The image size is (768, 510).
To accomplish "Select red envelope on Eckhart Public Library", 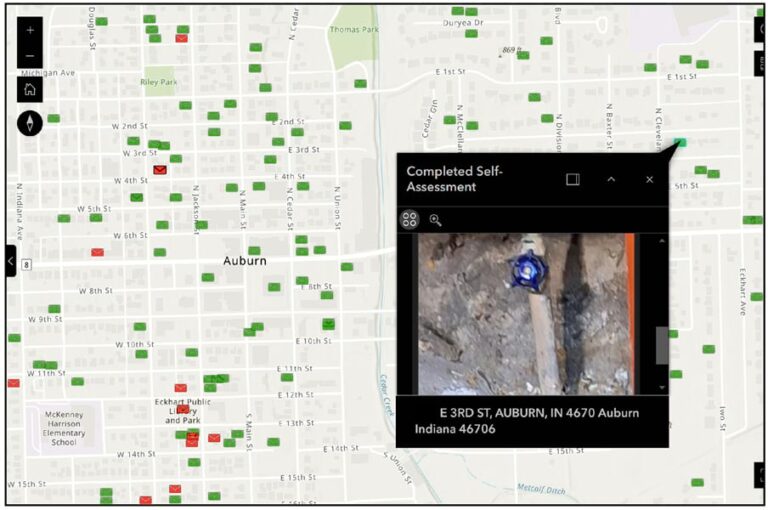I will click(183, 409).
